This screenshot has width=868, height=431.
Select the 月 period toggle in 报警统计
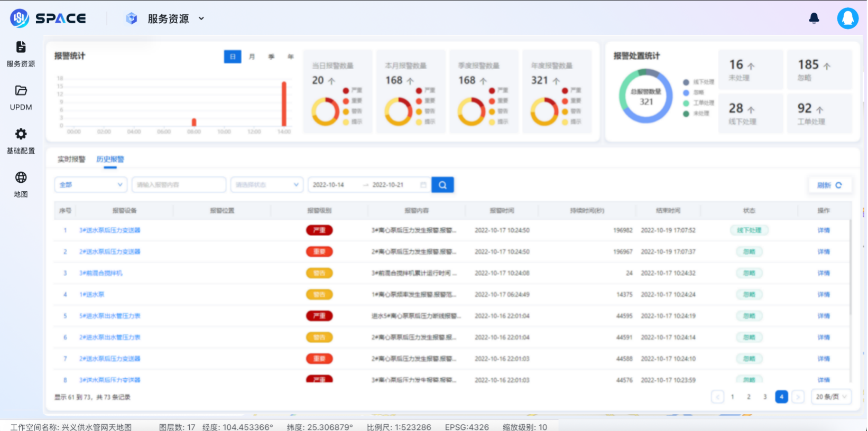tap(252, 57)
